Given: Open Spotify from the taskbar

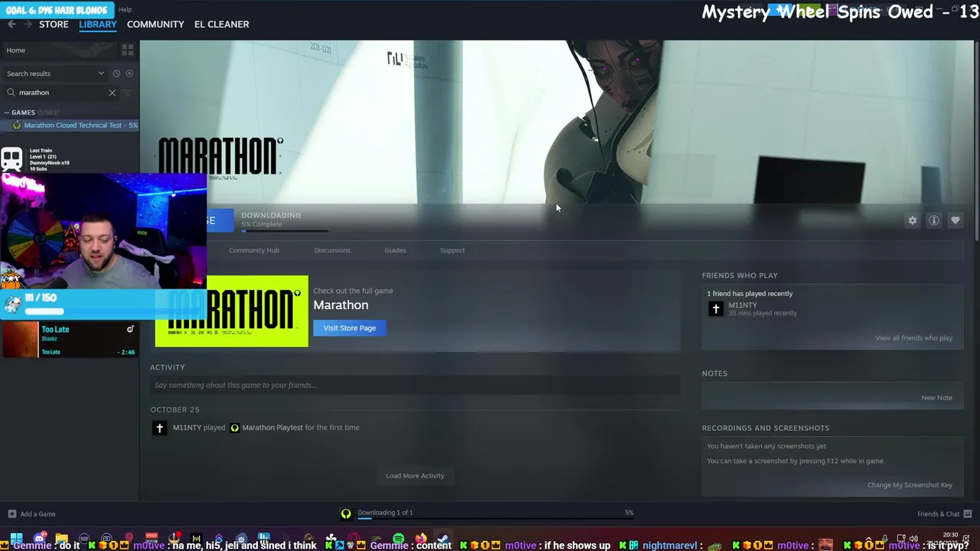Looking at the screenshot, I should 398,539.
